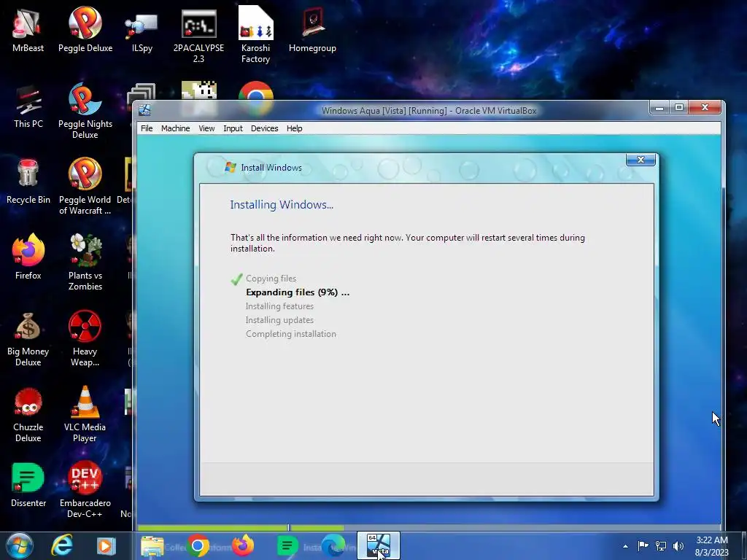Click the taskbar clock showing 3:22 AM
The width and height of the screenshot is (747, 560).
tap(712, 546)
